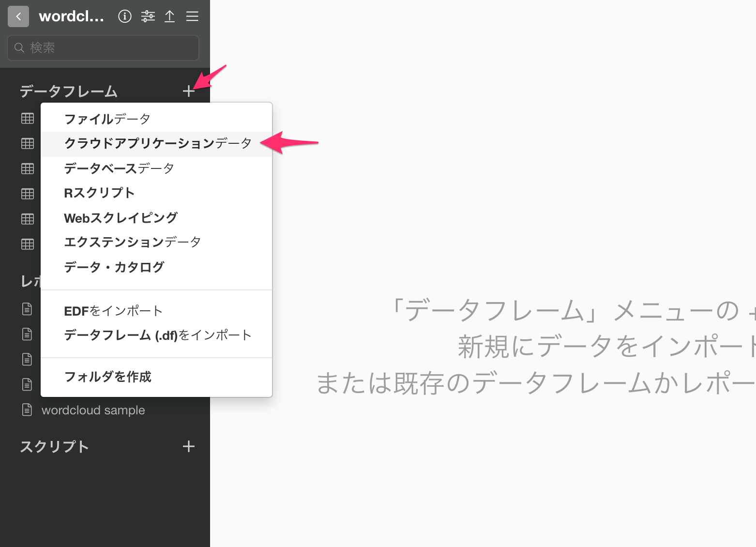Choose データベースデータ from the menu
This screenshot has width=756, height=547.
pos(156,168)
